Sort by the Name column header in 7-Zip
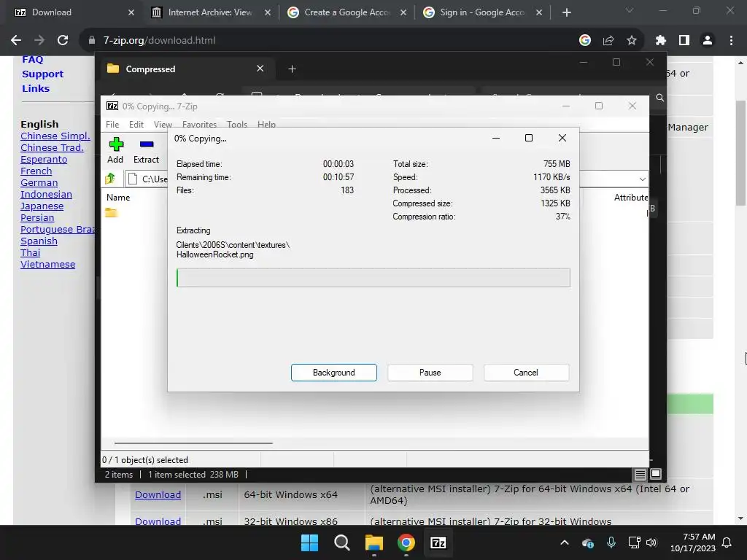Image resolution: width=747 pixels, height=560 pixels. click(x=118, y=197)
